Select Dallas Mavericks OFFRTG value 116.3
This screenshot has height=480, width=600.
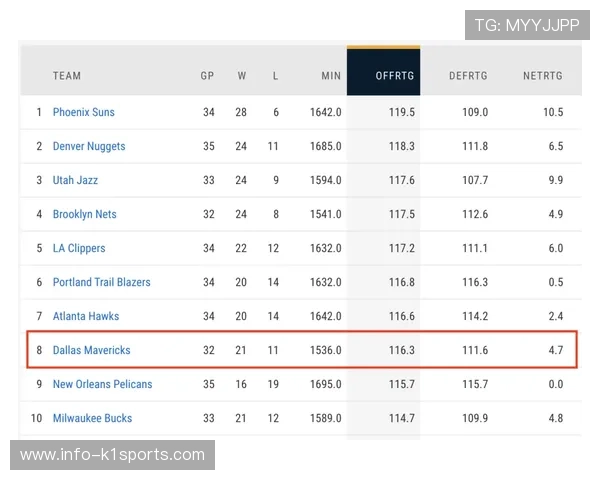(402, 350)
